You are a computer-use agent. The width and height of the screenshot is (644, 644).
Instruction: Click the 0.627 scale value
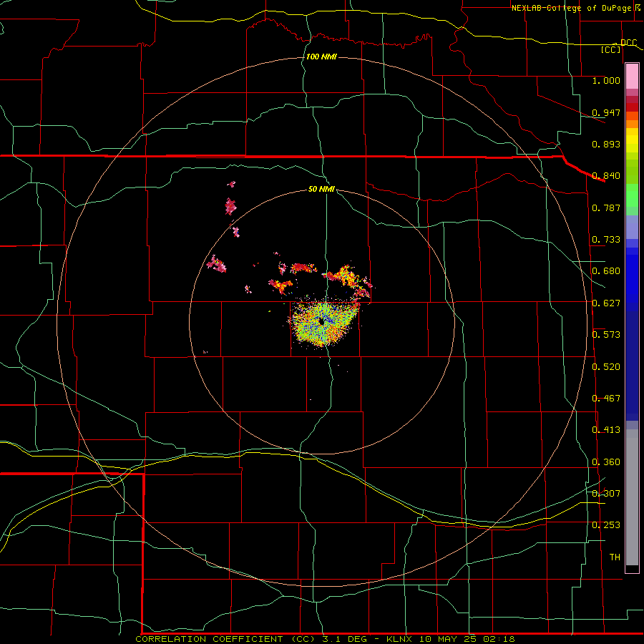click(x=606, y=303)
